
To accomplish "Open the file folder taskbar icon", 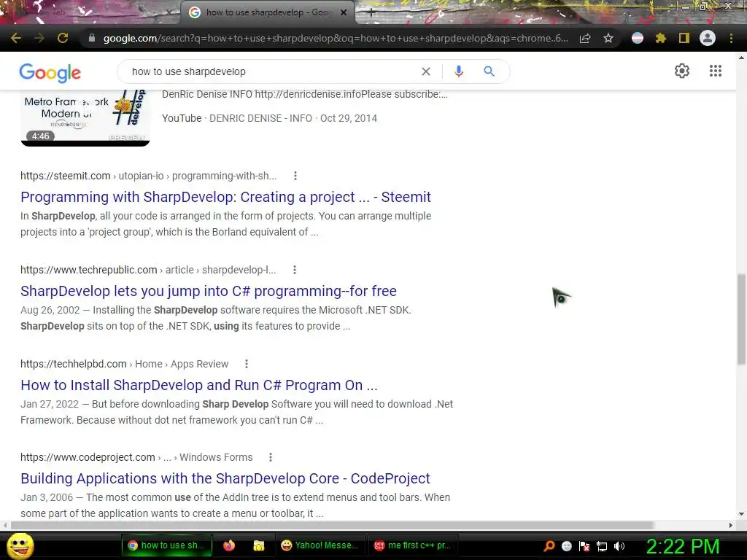I will pos(259,545).
